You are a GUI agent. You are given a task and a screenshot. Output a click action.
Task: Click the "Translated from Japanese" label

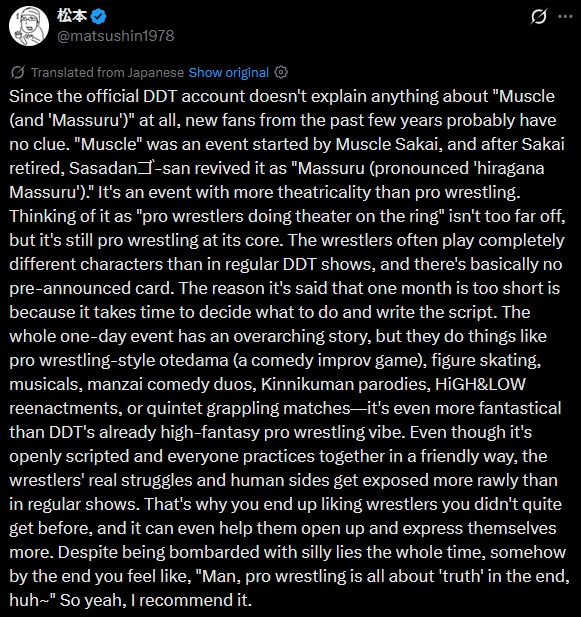[x=107, y=73]
